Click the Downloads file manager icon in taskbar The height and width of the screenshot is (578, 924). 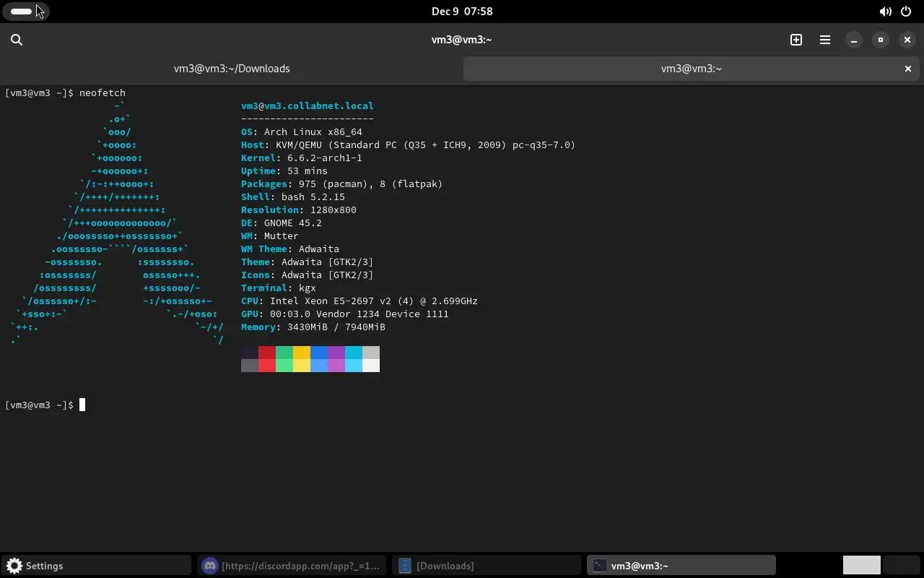(404, 566)
